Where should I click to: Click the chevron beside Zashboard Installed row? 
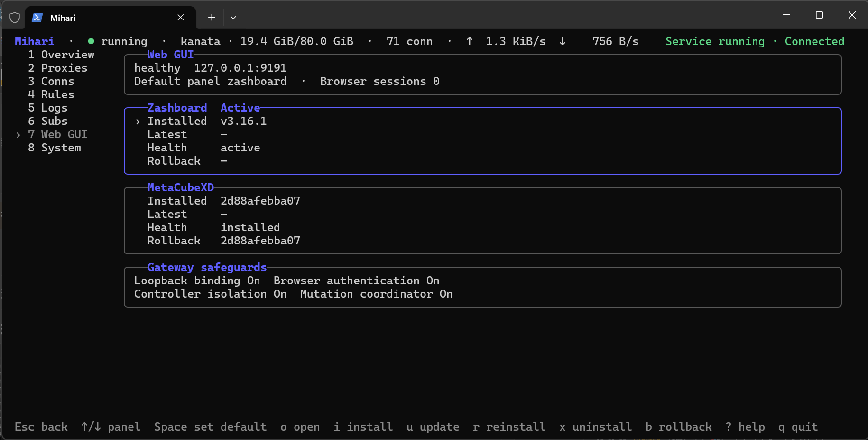point(138,122)
